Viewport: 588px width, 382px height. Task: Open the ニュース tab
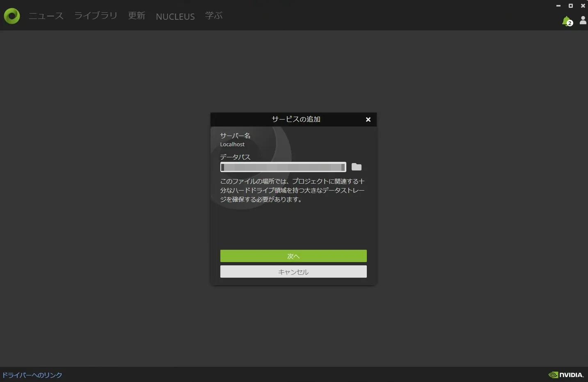tap(46, 16)
